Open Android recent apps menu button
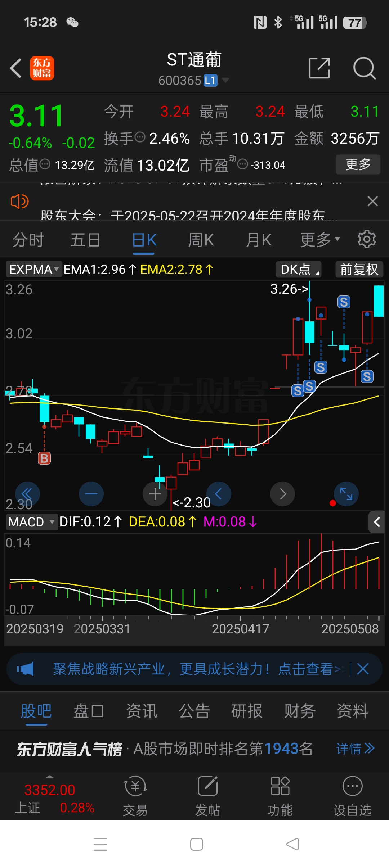The image size is (389, 868). (100, 844)
